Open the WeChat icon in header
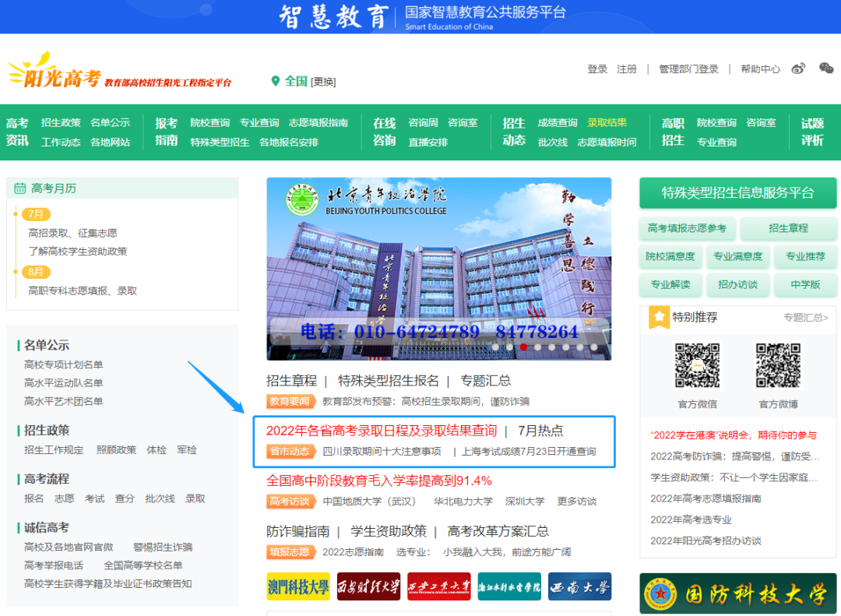This screenshot has width=841, height=616. click(826, 69)
